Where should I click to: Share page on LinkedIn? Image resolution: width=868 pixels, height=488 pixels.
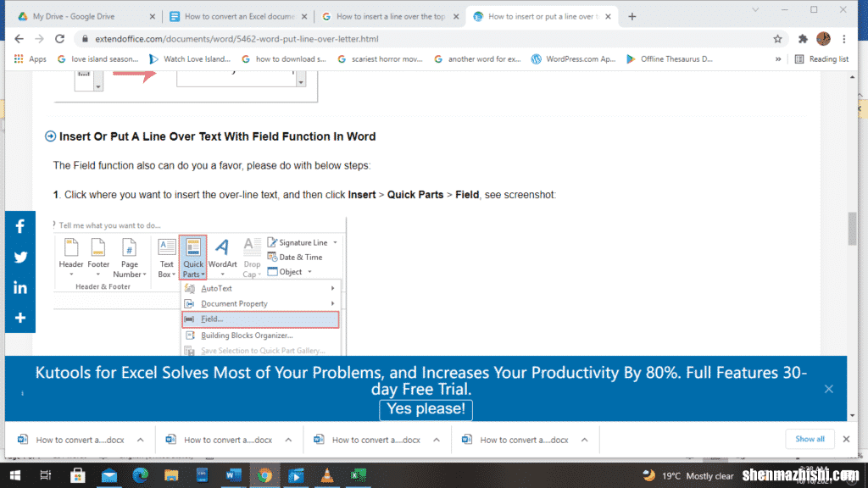click(x=20, y=288)
